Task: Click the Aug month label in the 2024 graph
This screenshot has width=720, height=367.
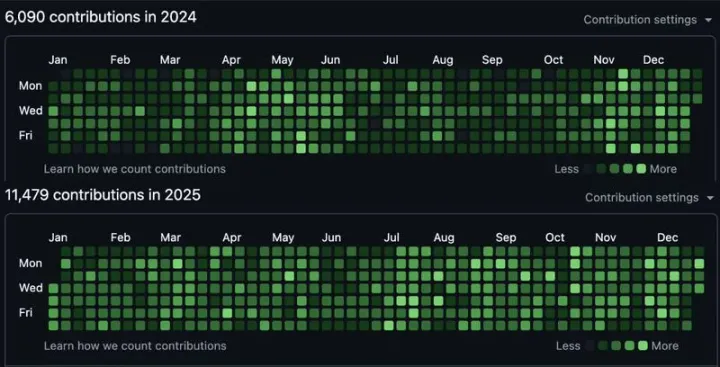Action: click(443, 60)
